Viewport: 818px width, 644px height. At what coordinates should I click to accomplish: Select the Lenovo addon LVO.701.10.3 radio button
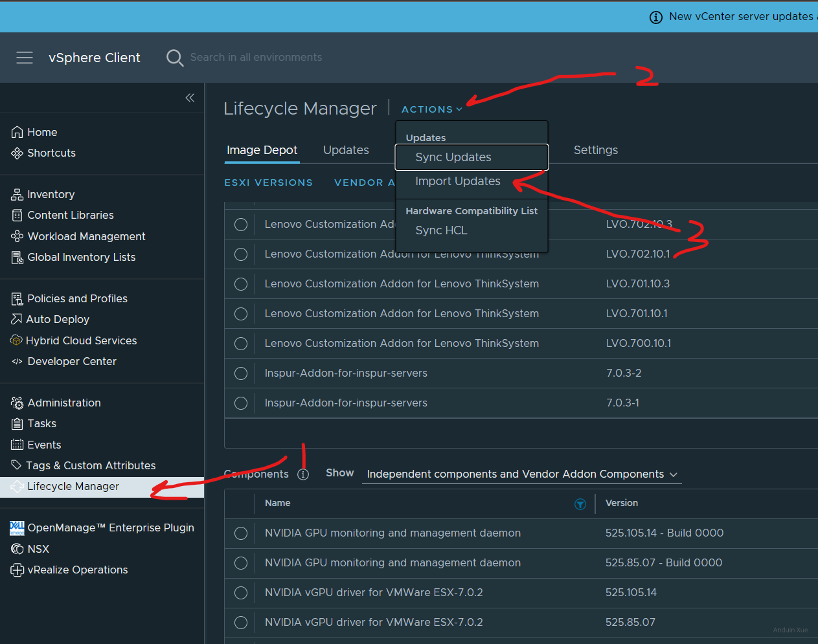[241, 284]
